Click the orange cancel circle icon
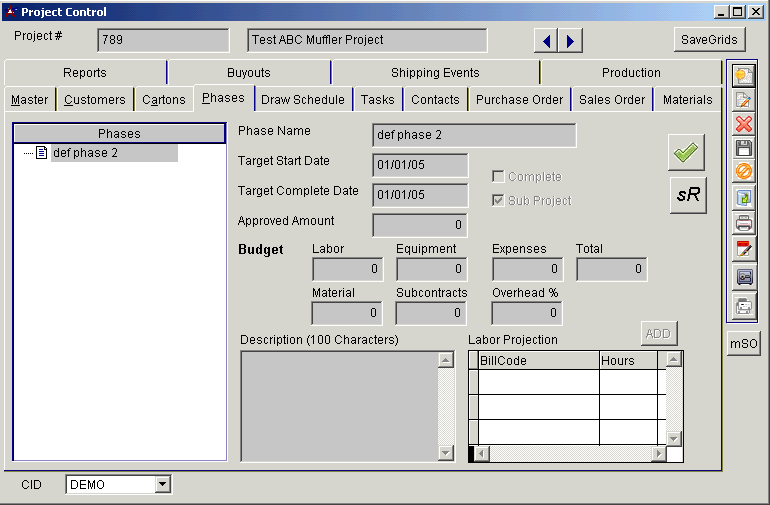770x505 pixels. 743,172
